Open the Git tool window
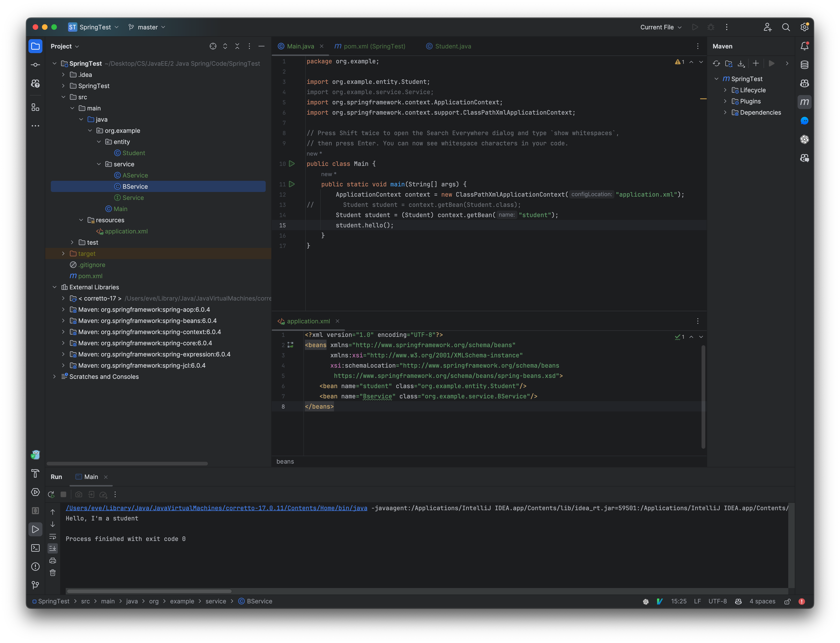The image size is (840, 643). click(35, 585)
